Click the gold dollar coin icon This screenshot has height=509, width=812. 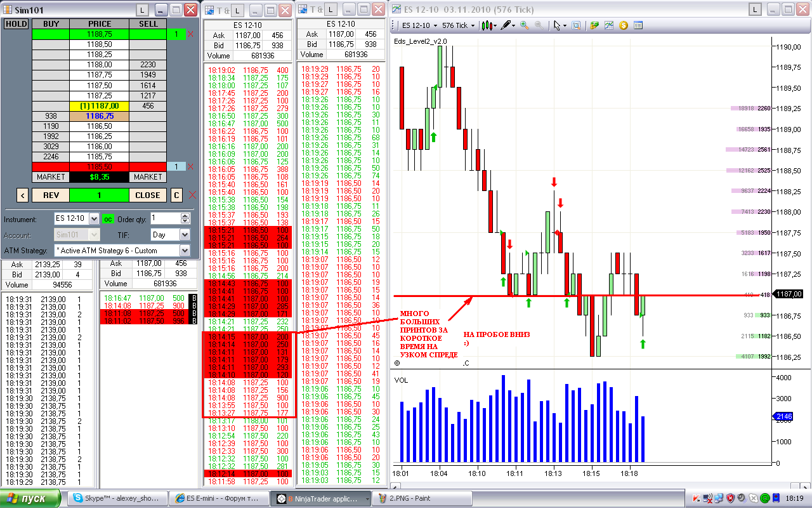pos(623,25)
